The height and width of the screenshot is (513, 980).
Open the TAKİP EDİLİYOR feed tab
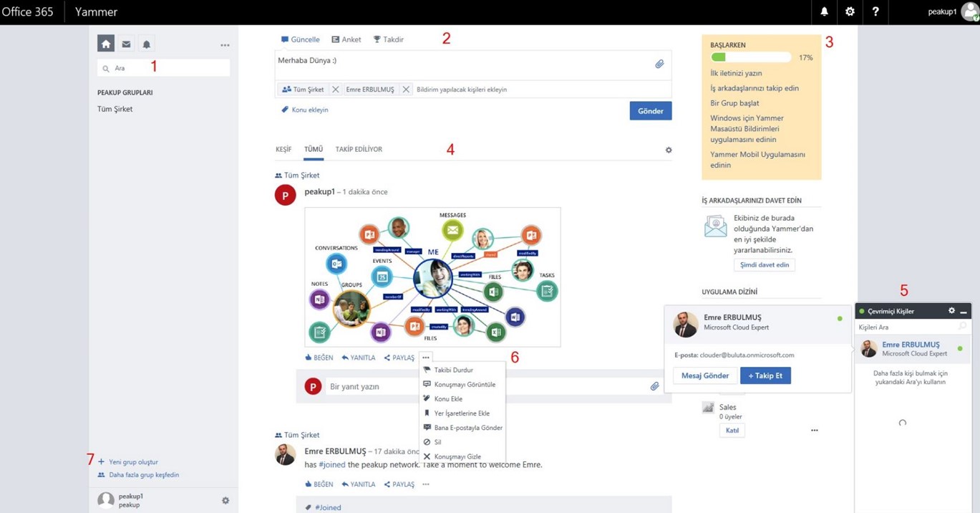pos(359,149)
